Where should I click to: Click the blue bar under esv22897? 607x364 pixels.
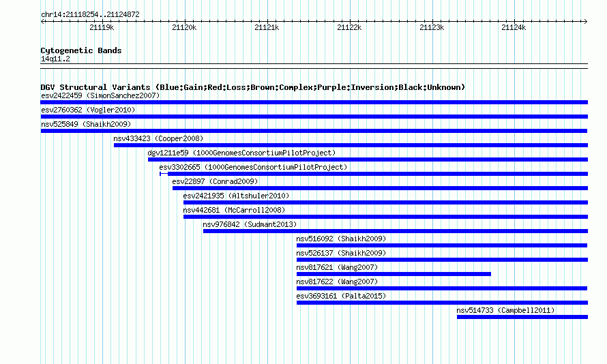coord(380,188)
